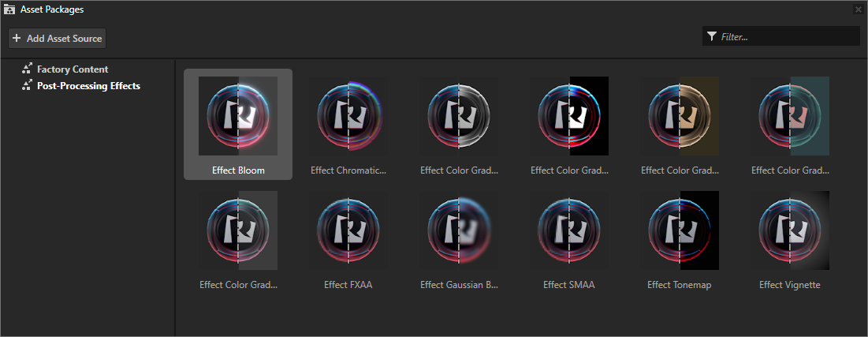Viewport: 868px width, 337px height.
Task: Pick the grayscale Effect Color Grad... thumbnail
Action: click(x=459, y=116)
